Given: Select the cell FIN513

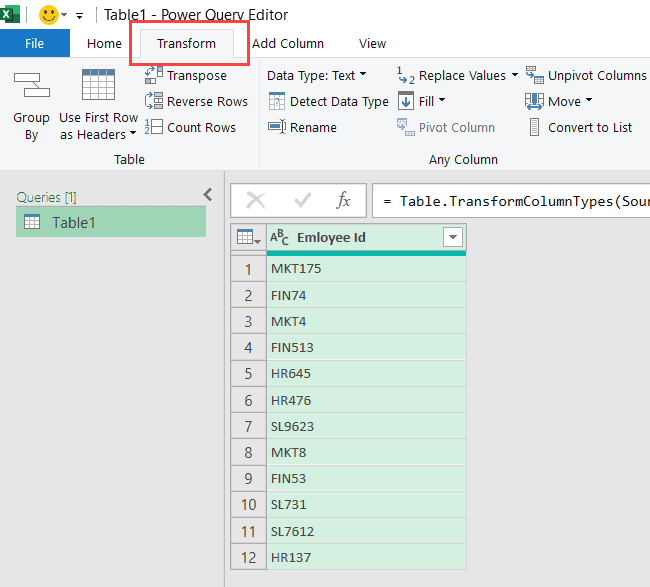Looking at the screenshot, I should click(366, 347).
